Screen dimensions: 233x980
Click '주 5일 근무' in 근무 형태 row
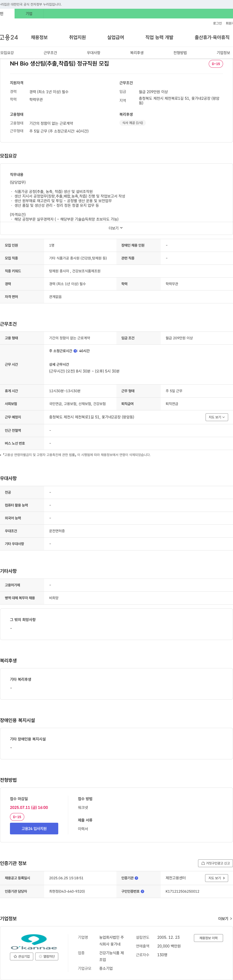(x=174, y=391)
